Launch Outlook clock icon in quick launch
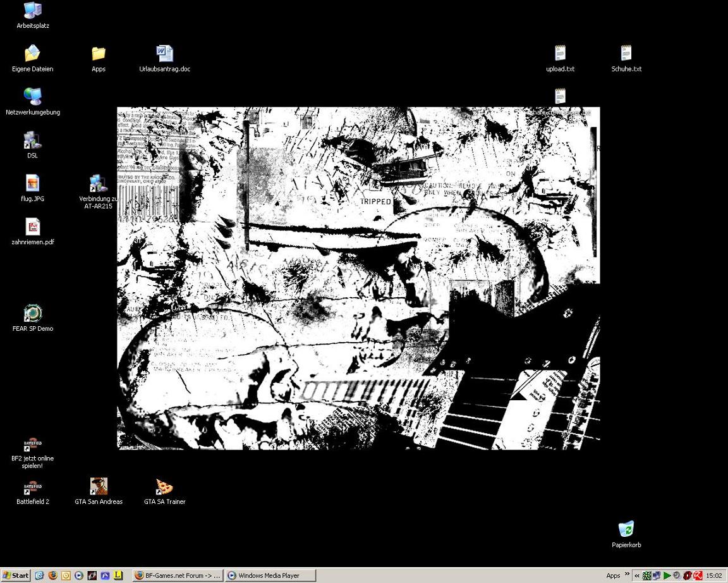 pyautogui.click(x=66, y=575)
